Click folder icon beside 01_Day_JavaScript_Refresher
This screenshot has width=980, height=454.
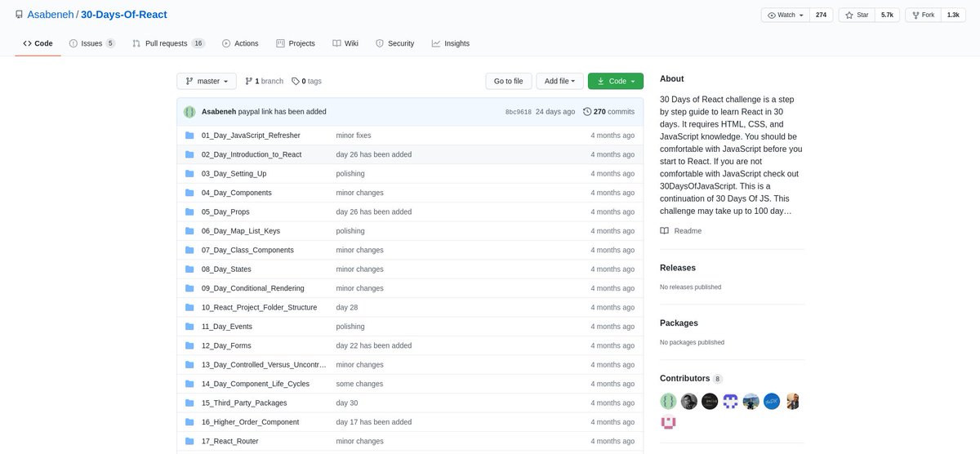click(x=189, y=136)
